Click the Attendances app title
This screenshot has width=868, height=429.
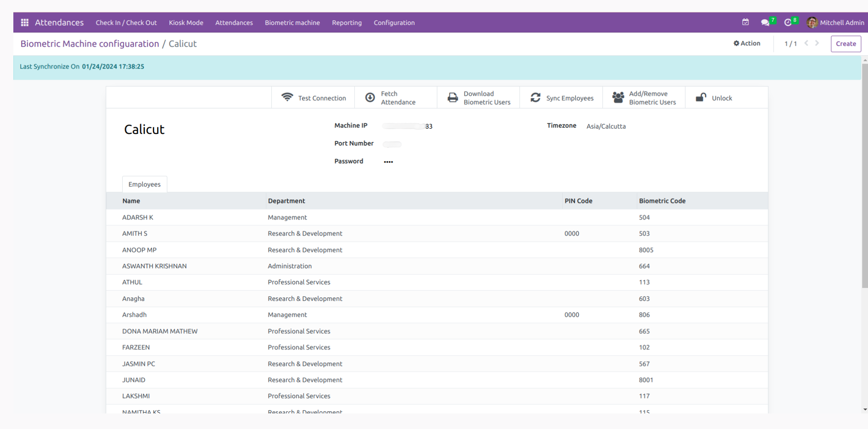coord(59,22)
